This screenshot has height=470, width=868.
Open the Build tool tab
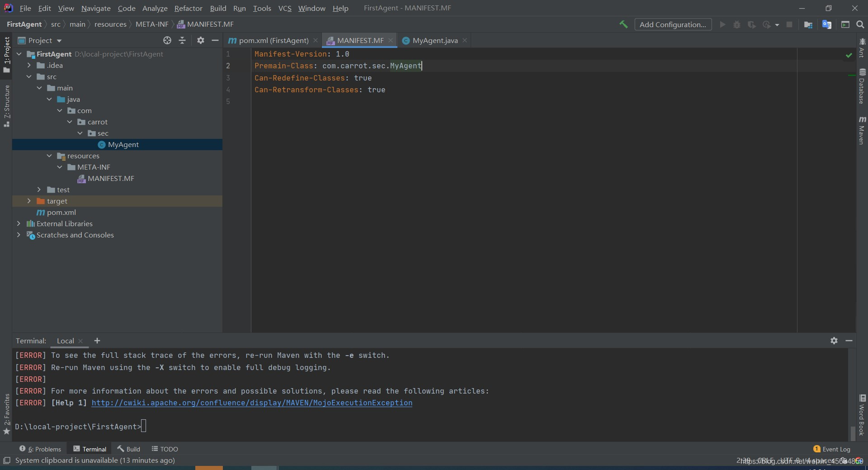point(128,449)
